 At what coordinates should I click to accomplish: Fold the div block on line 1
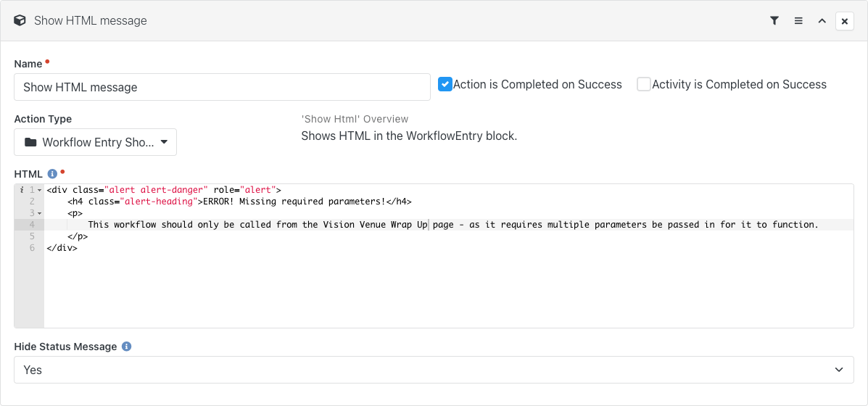click(x=40, y=190)
